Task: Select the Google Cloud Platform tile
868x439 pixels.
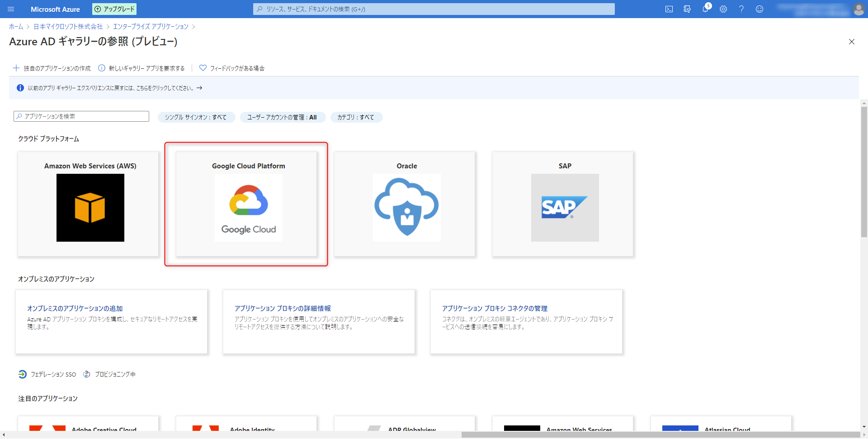Action: click(246, 205)
